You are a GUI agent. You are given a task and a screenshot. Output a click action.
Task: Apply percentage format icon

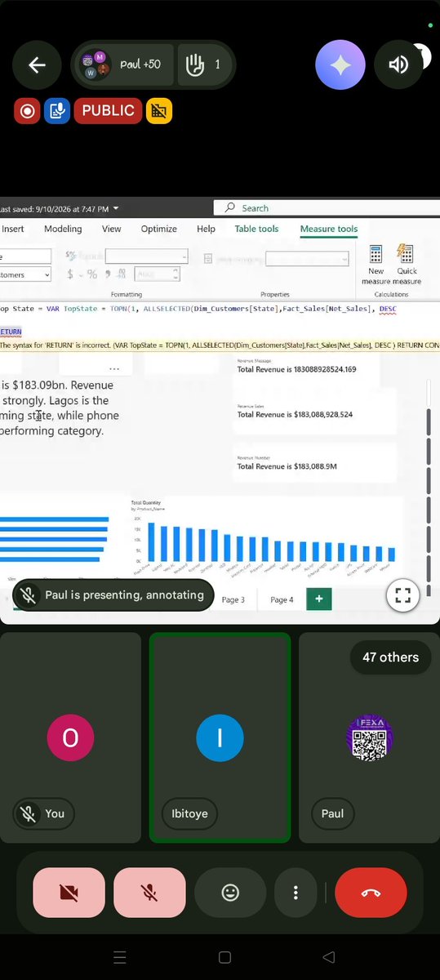pos(91,274)
